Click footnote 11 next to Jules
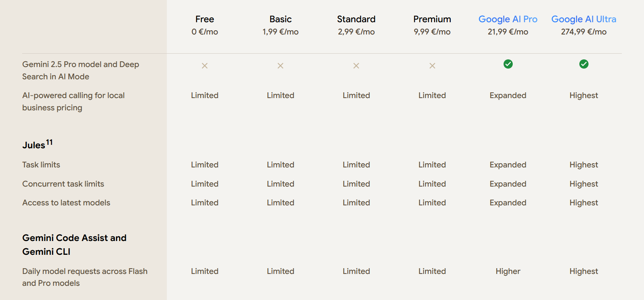Viewport: 644px width, 300px height. [49, 142]
